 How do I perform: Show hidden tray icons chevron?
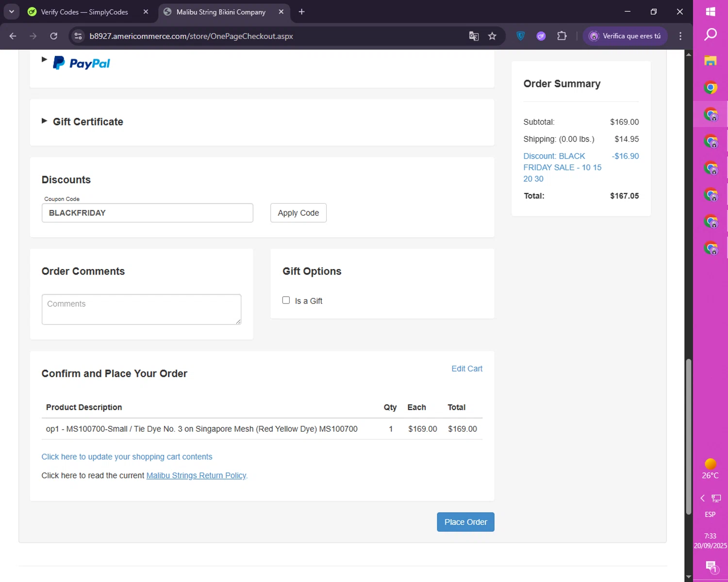point(702,498)
